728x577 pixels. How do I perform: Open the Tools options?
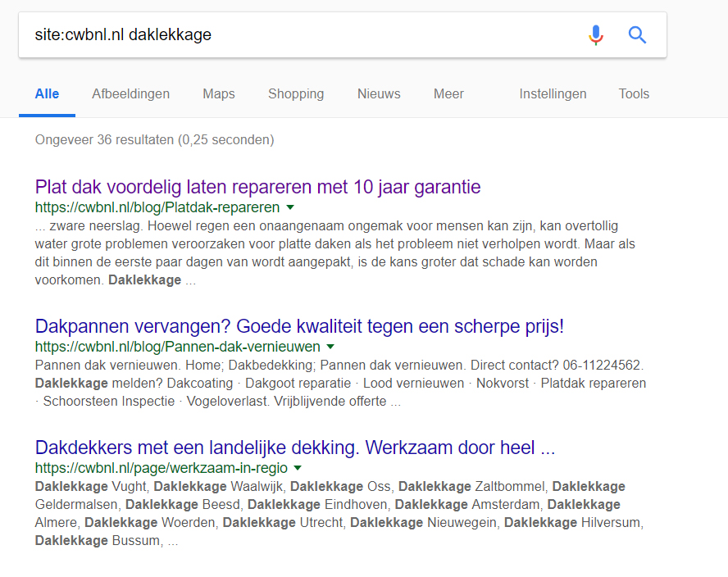pos(634,93)
